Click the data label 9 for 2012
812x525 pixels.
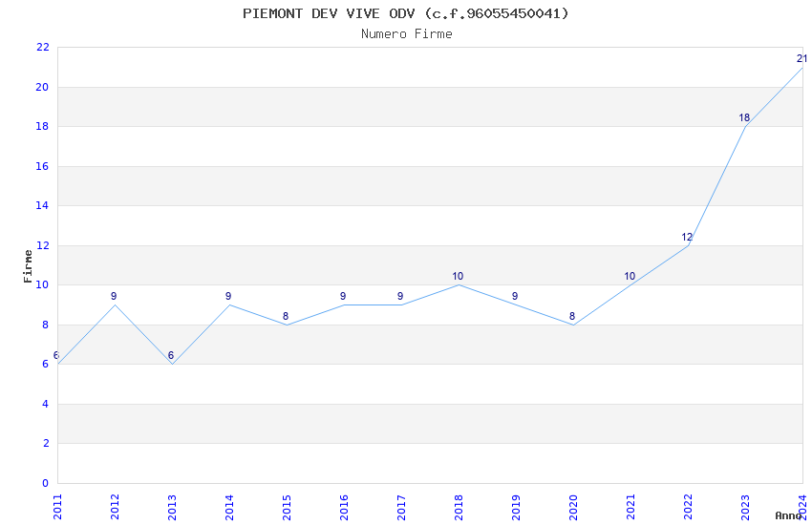114,296
